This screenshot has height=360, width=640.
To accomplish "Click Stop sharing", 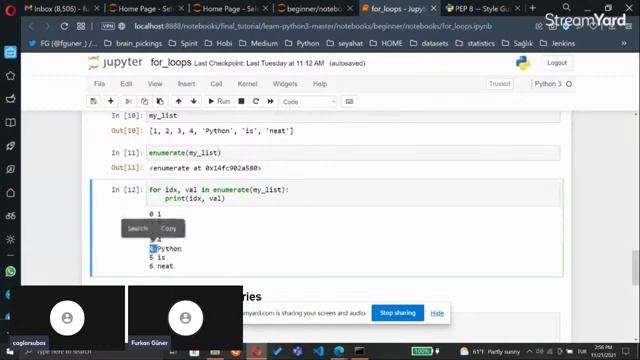I will click(398, 313).
